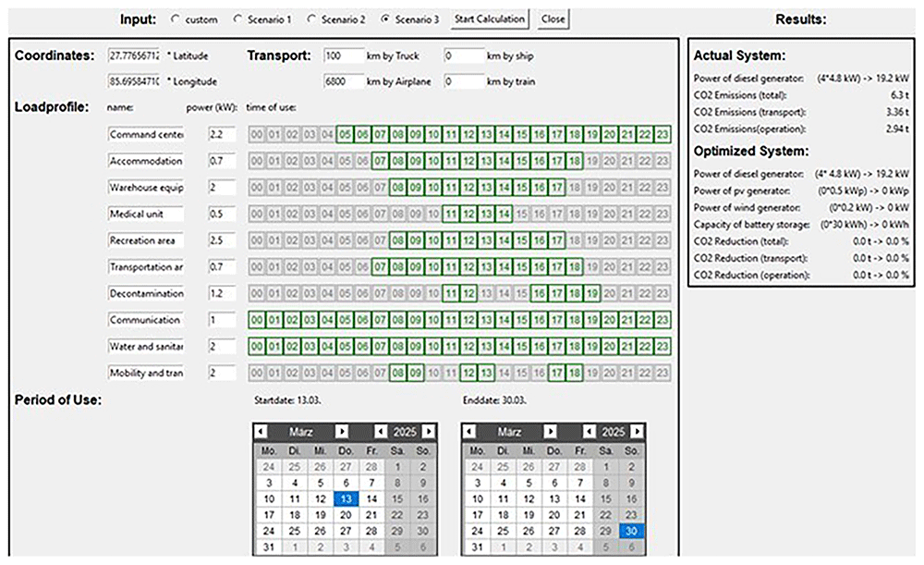This screenshot has height=565, width=924.
Task: Toggle hour 09 for Recreation area
Action: [x=416, y=240]
